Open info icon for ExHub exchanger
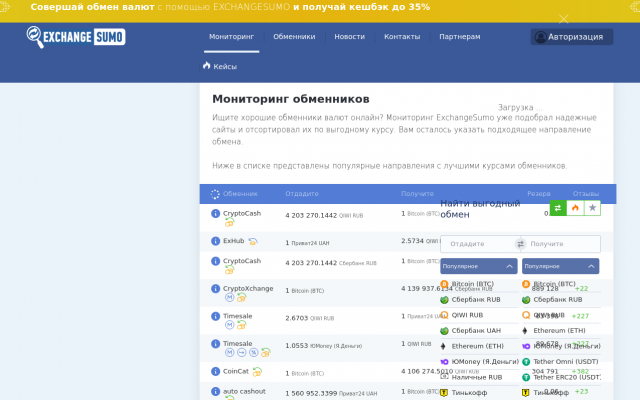Screen dimensions: 640x400 pos(216,241)
